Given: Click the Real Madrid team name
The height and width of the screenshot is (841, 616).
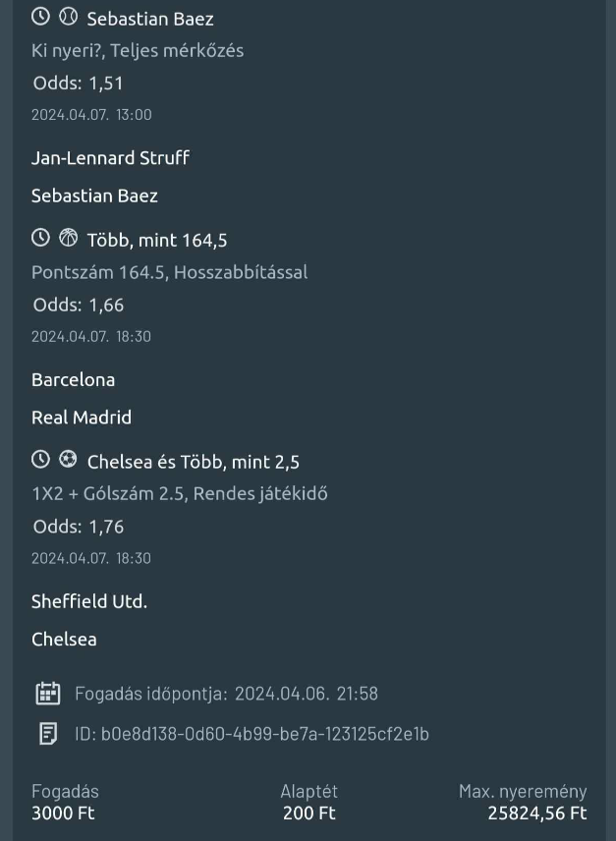Looking at the screenshot, I should tap(82, 418).
